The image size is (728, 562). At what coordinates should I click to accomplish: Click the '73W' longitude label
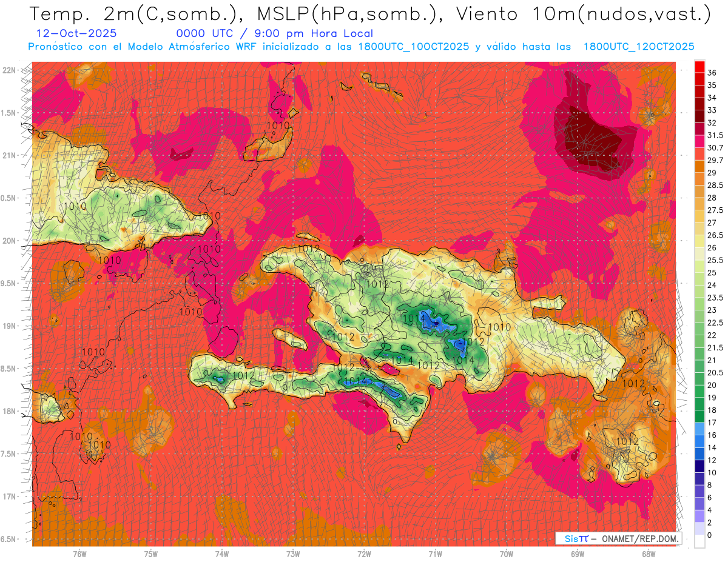click(x=293, y=554)
